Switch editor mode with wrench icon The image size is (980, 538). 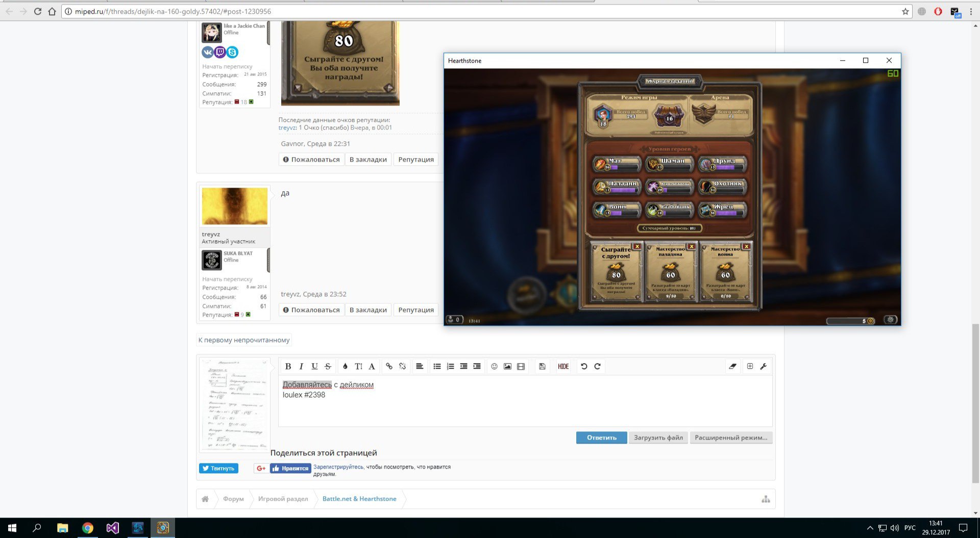[x=763, y=366]
